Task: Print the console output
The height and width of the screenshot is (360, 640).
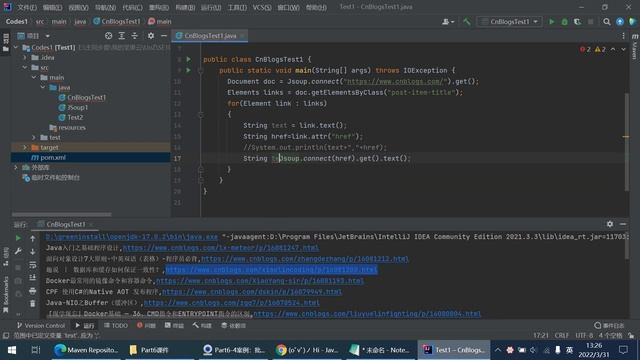Action: tap(33, 291)
